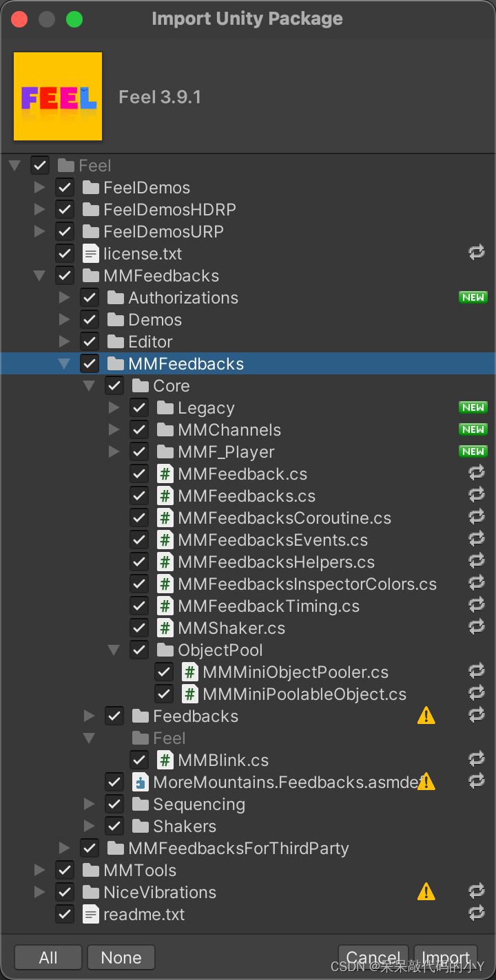Click the Feel 3.9.1 package title
This screenshot has width=496, height=980.
click(x=160, y=97)
